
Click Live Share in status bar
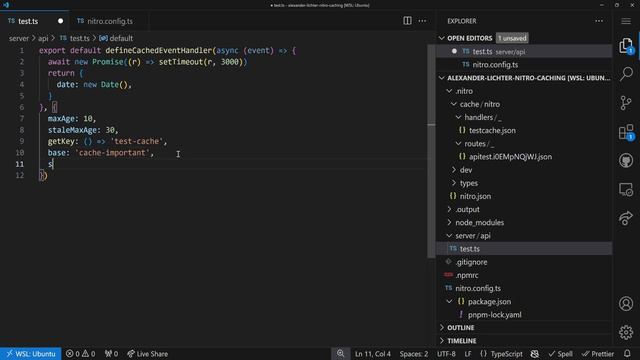point(147,353)
